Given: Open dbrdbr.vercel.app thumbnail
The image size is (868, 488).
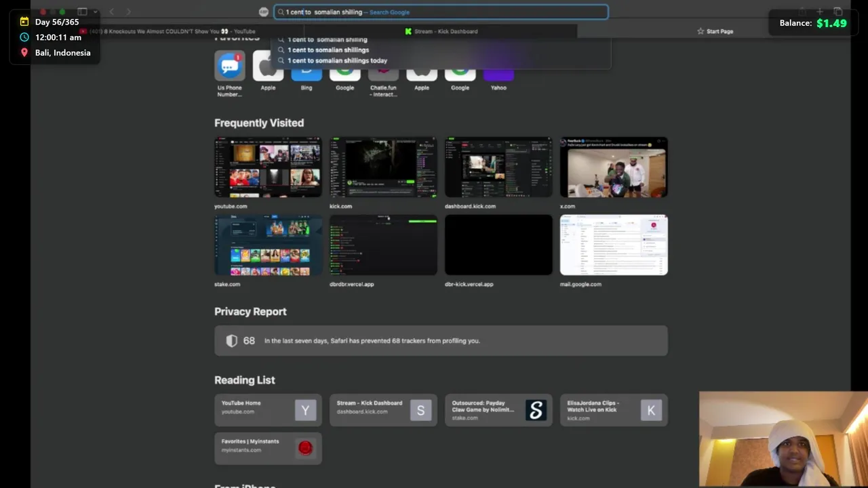Looking at the screenshot, I should [383, 245].
